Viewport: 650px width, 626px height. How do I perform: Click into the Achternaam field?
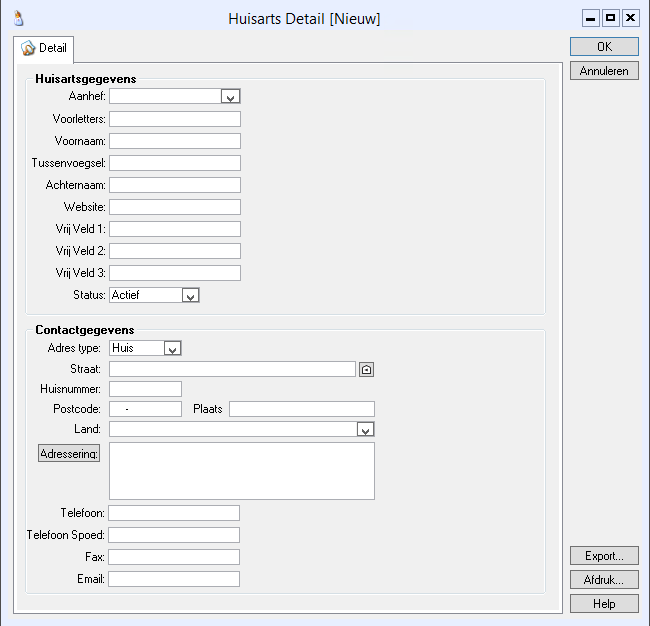[x=175, y=185]
